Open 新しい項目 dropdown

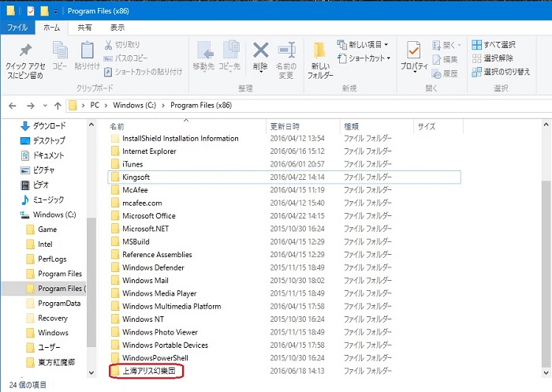pyautogui.click(x=363, y=45)
